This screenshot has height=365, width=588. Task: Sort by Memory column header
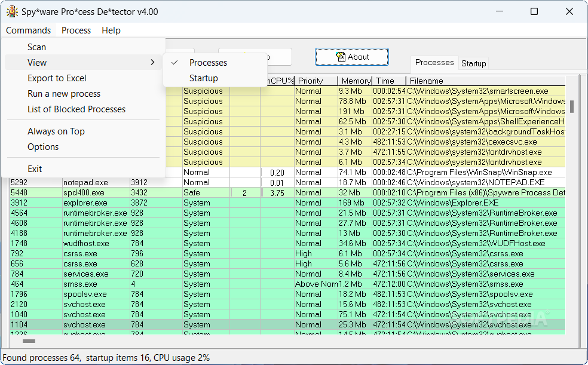(x=355, y=81)
